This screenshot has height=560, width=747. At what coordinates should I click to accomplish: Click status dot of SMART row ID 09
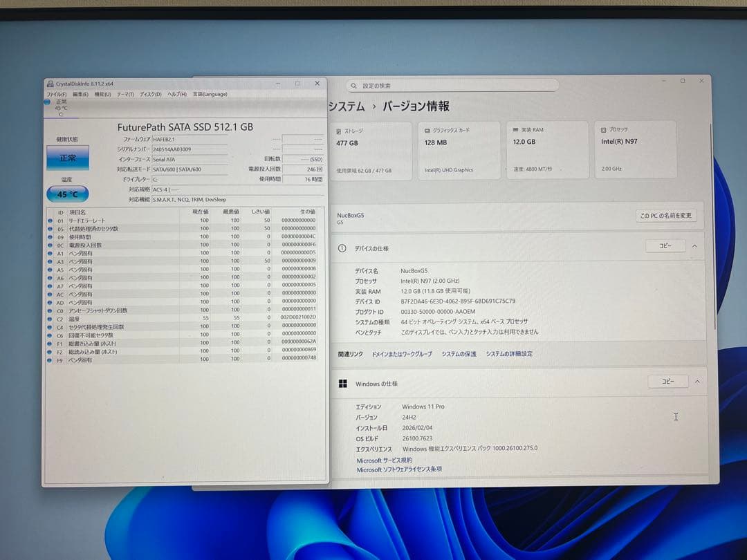[x=50, y=236]
